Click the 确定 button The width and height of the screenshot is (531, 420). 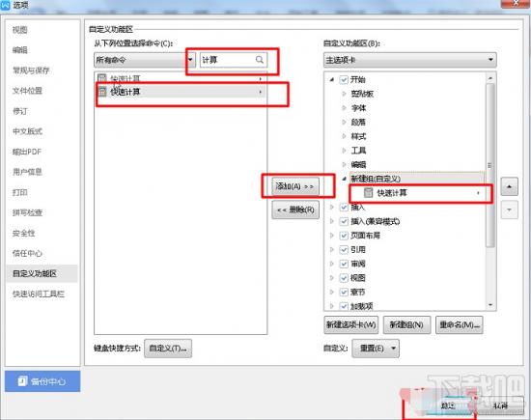coord(448,406)
